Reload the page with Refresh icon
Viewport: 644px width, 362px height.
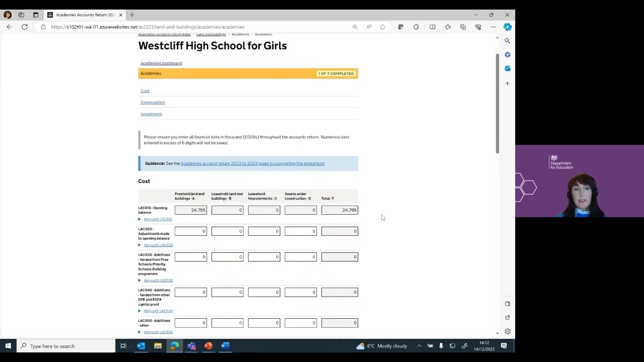25,27
